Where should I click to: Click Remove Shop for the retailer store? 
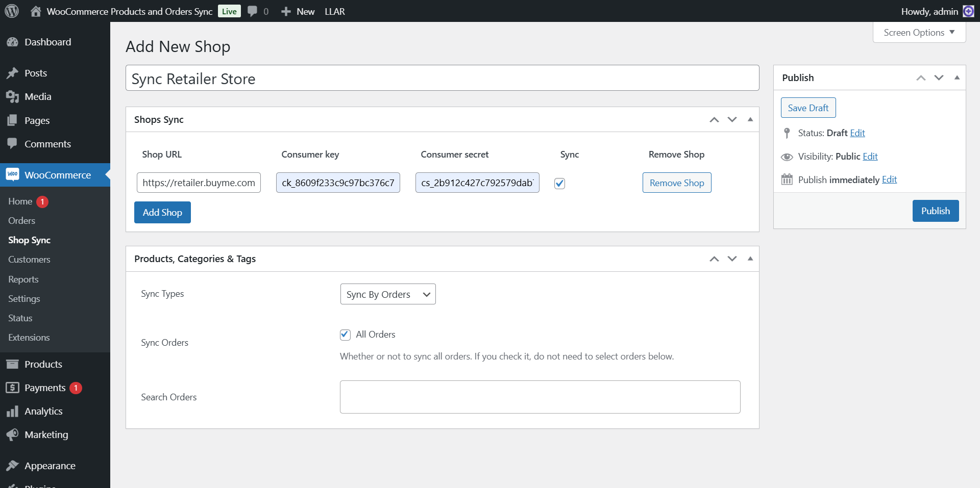pyautogui.click(x=676, y=182)
